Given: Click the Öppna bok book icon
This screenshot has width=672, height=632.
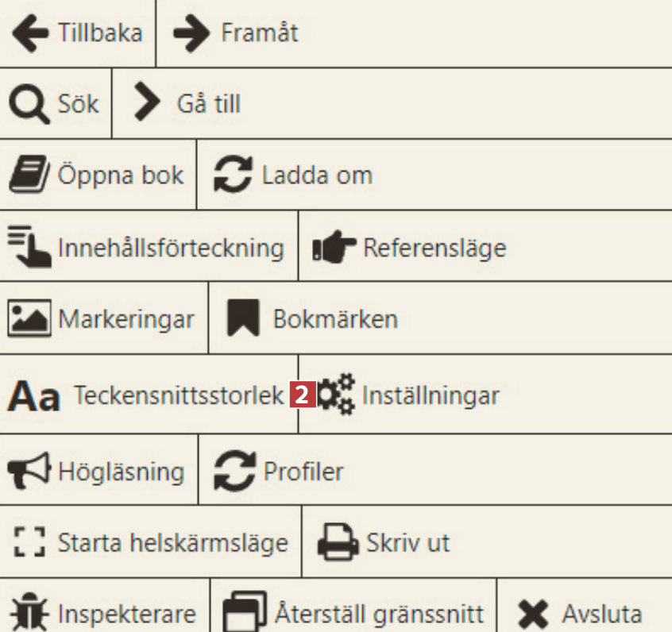Looking at the screenshot, I should 29,175.
